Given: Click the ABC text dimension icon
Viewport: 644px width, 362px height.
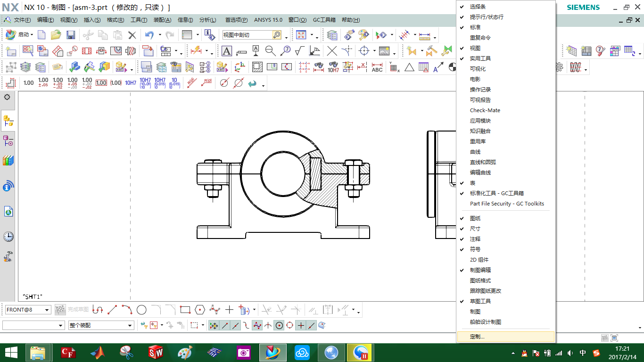Looking at the screenshot, I should tap(377, 67).
